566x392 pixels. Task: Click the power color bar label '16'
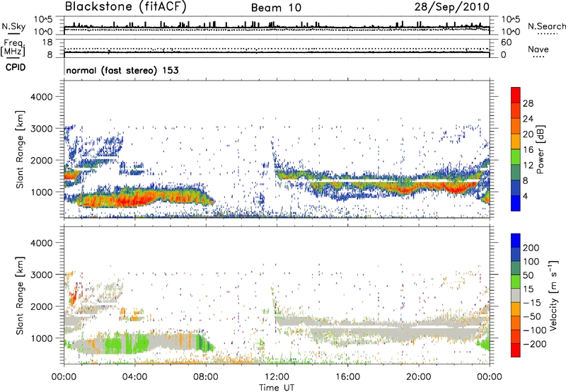pyautogui.click(x=528, y=150)
